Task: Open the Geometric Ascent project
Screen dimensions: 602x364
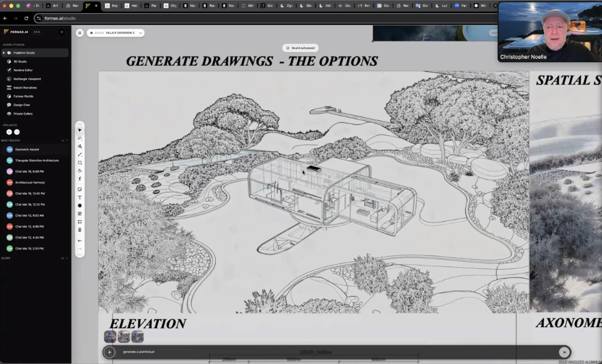Action: click(x=27, y=149)
